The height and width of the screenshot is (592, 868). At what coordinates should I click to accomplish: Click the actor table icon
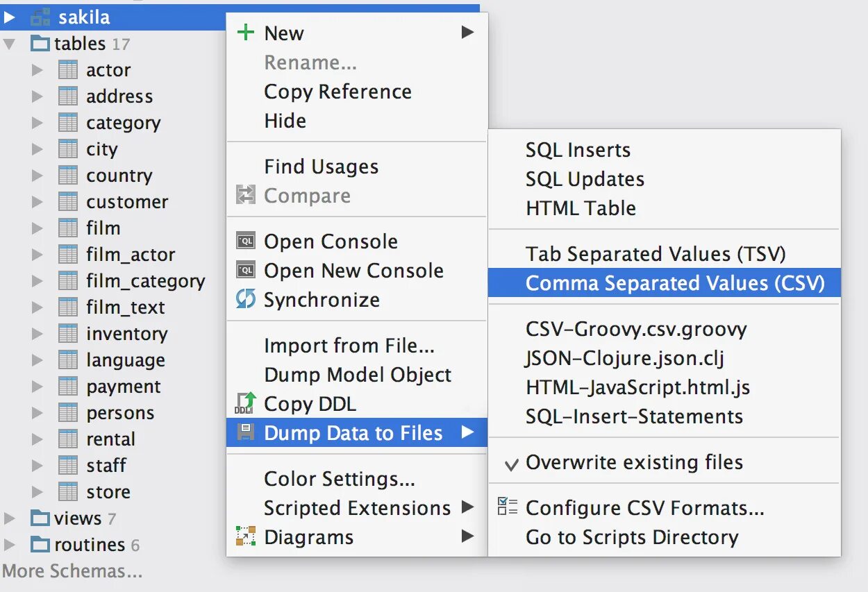(68, 70)
